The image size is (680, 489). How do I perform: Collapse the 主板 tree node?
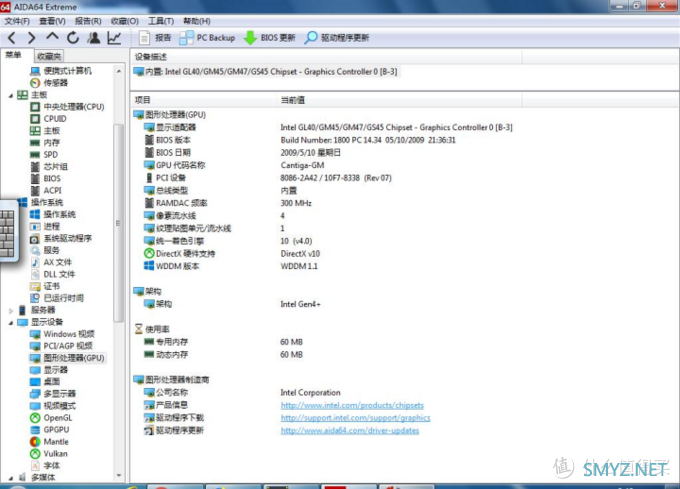coord(11,95)
